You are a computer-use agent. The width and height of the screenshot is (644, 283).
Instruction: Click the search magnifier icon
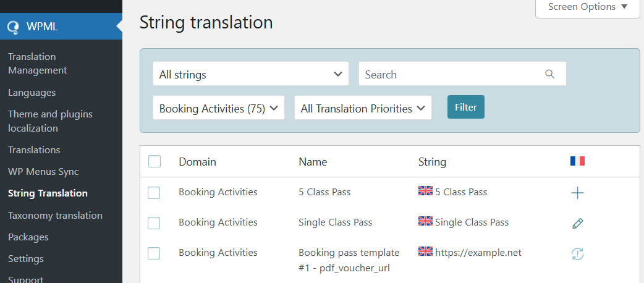tap(549, 74)
